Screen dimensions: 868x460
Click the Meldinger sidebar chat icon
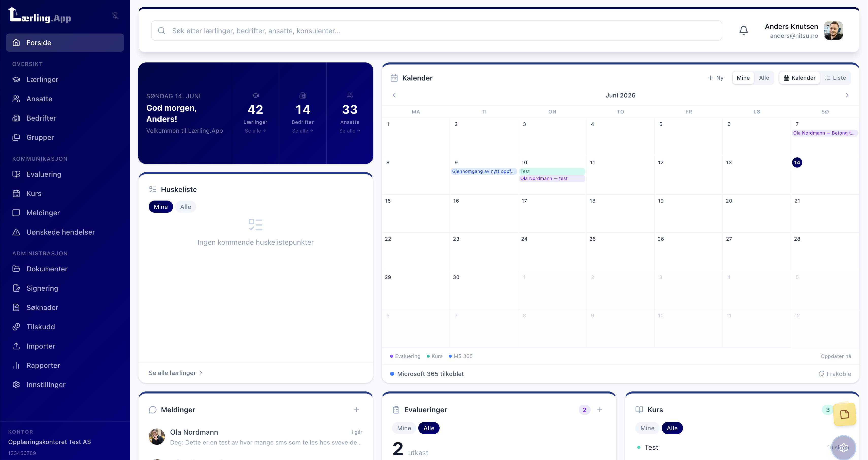16,213
